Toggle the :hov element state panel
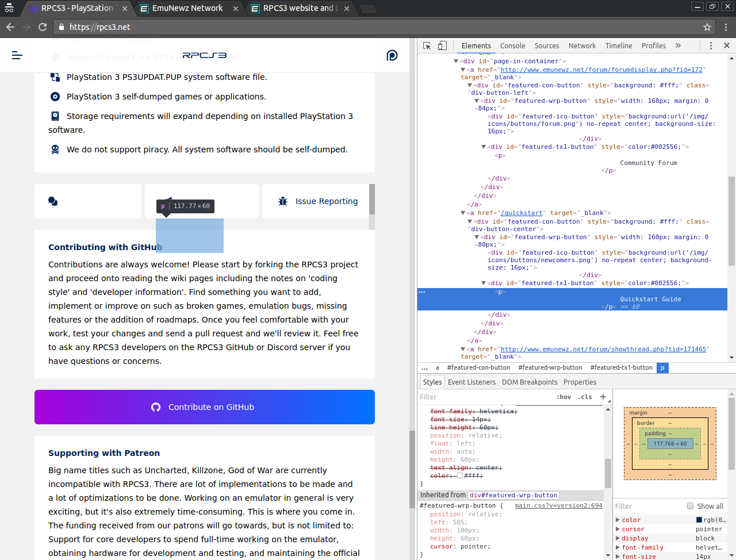 [x=563, y=397]
